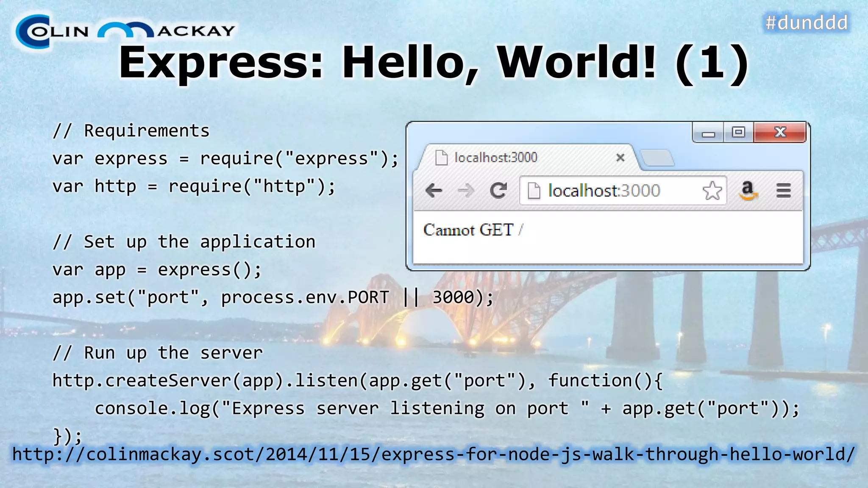Click the 'var express = require' line
The width and height of the screenshot is (868, 488).
coord(225,159)
